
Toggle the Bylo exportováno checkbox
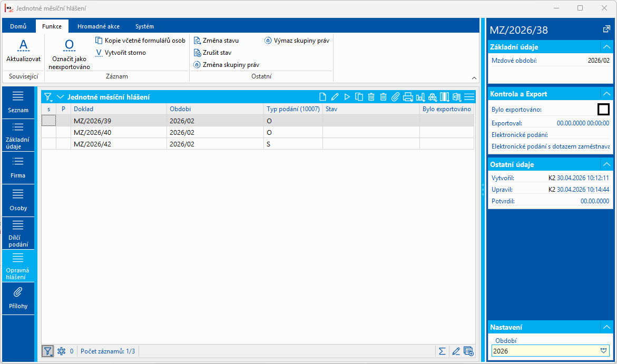[x=603, y=110]
